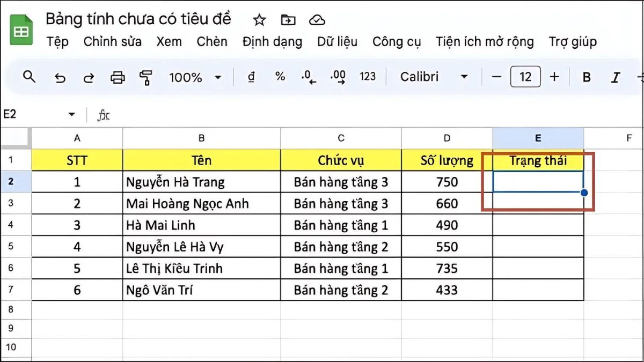Redo the last action
Screen dimensions: 644x362
(x=89, y=77)
